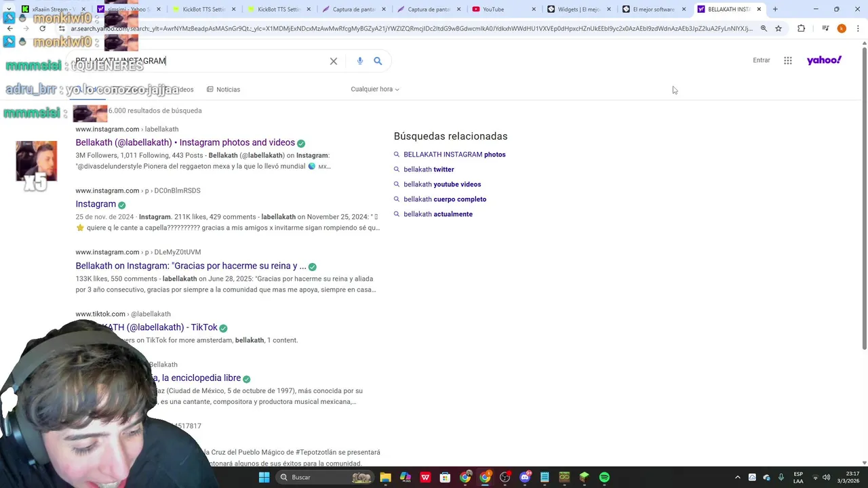The height and width of the screenshot is (488, 868).
Task: Click the browser address bar URL
Action: [411, 28]
